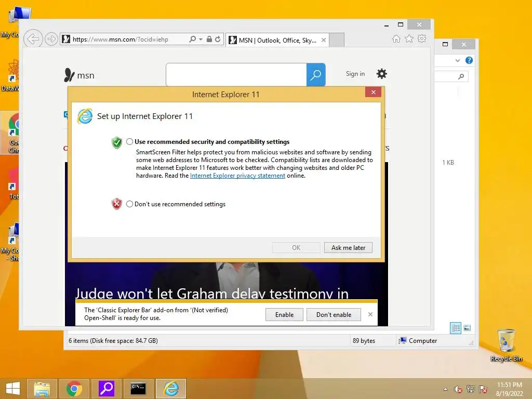
Task: Click help icon in Explorer window
Action: [469, 60]
